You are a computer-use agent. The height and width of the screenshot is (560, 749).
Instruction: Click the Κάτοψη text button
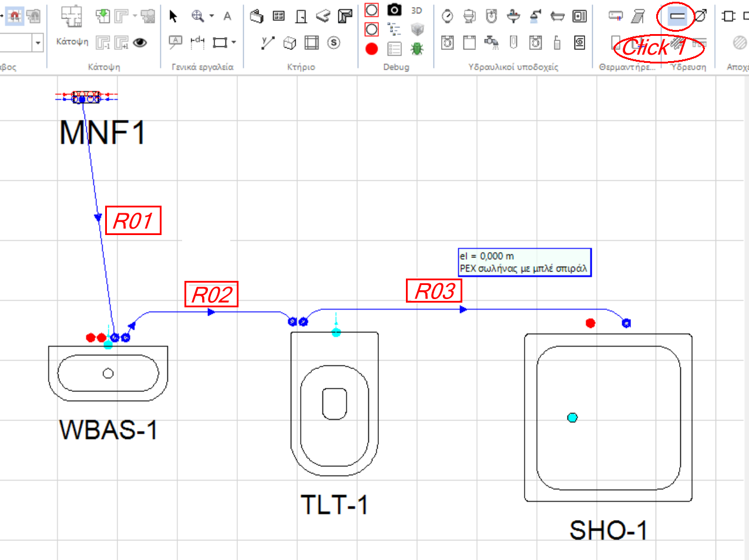click(x=72, y=41)
